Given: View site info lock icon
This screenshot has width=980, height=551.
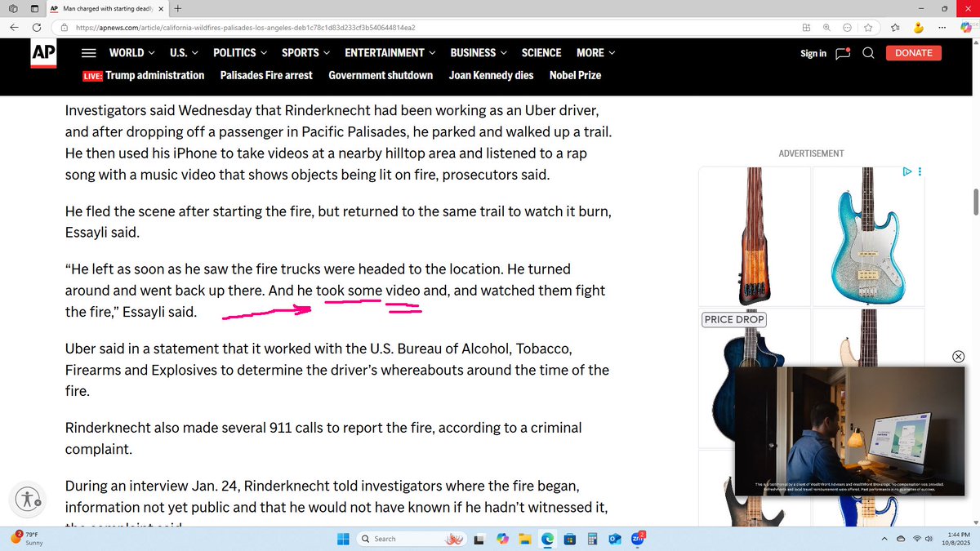Looking at the screenshot, I should 64,27.
